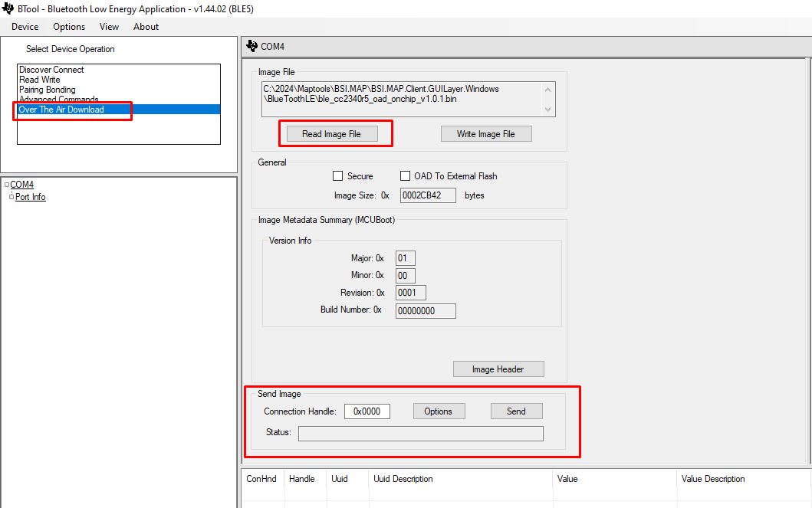Select Over The Air Download operation
This screenshot has height=508, width=812.
click(x=119, y=109)
